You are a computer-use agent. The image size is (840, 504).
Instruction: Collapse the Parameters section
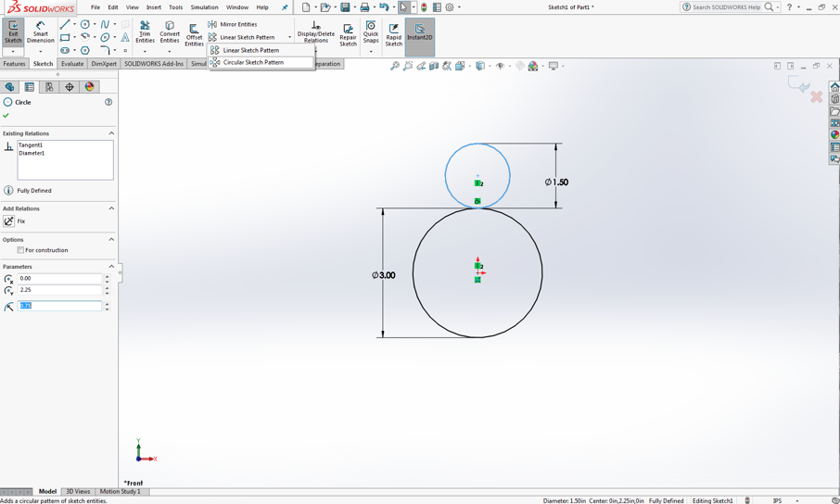click(x=111, y=266)
